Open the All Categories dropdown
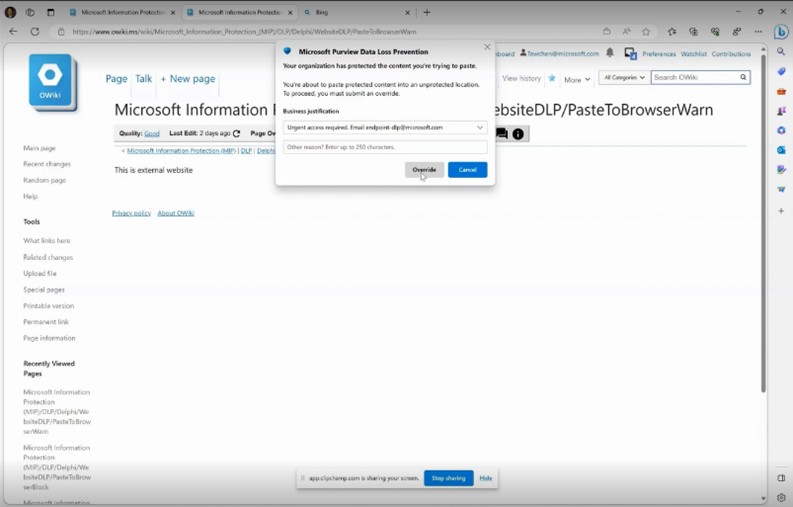Viewport: 793px width, 507px height. 625,77
